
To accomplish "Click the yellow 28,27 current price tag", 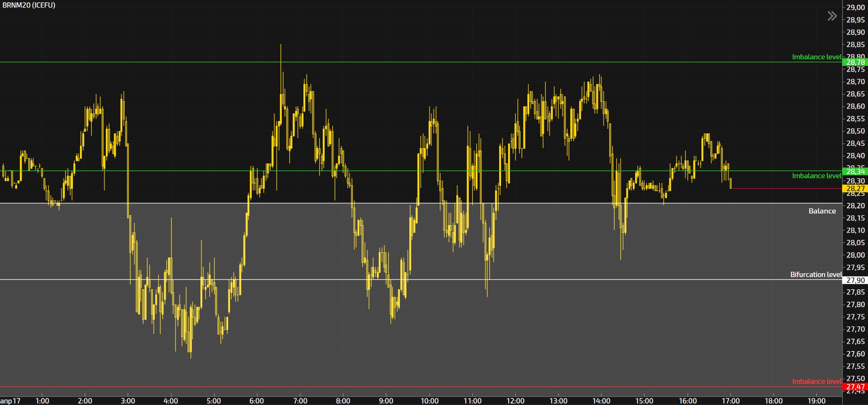I will [x=855, y=189].
